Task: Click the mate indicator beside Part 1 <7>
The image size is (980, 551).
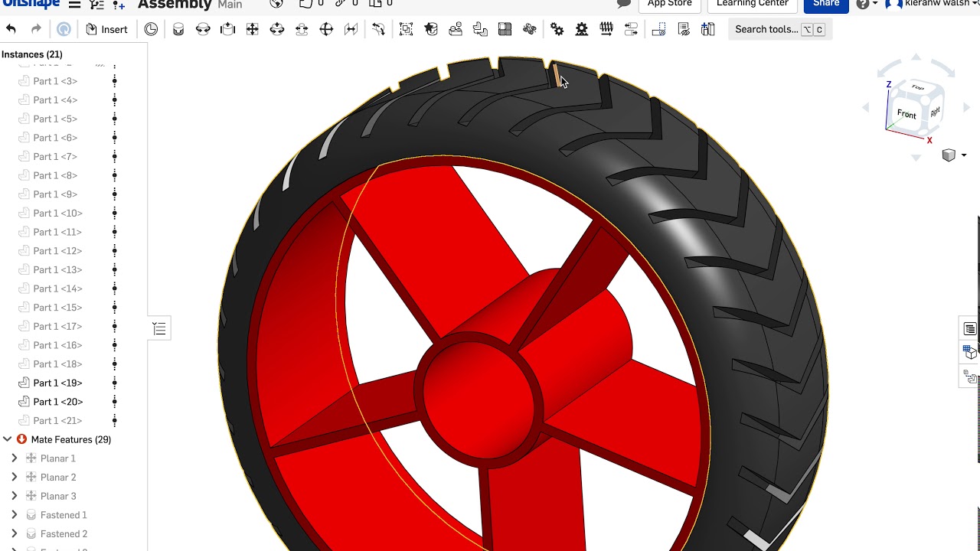Action: pos(115,156)
